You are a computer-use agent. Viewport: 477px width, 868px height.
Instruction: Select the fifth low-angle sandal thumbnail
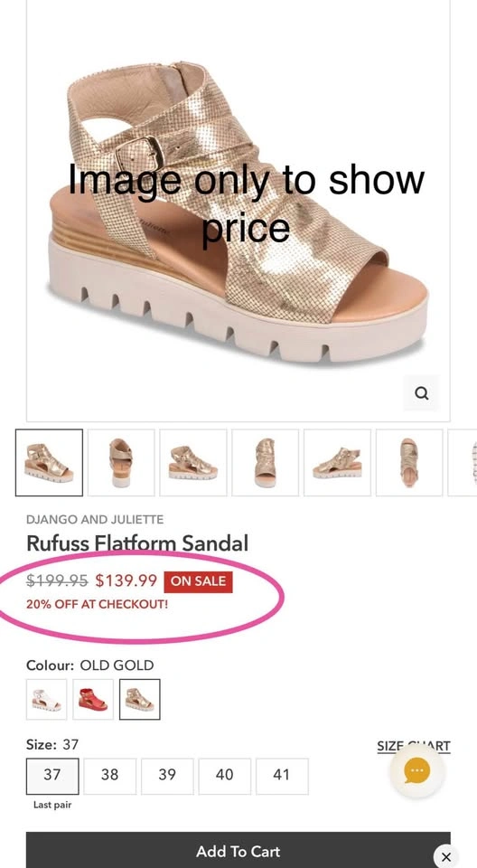click(x=337, y=462)
